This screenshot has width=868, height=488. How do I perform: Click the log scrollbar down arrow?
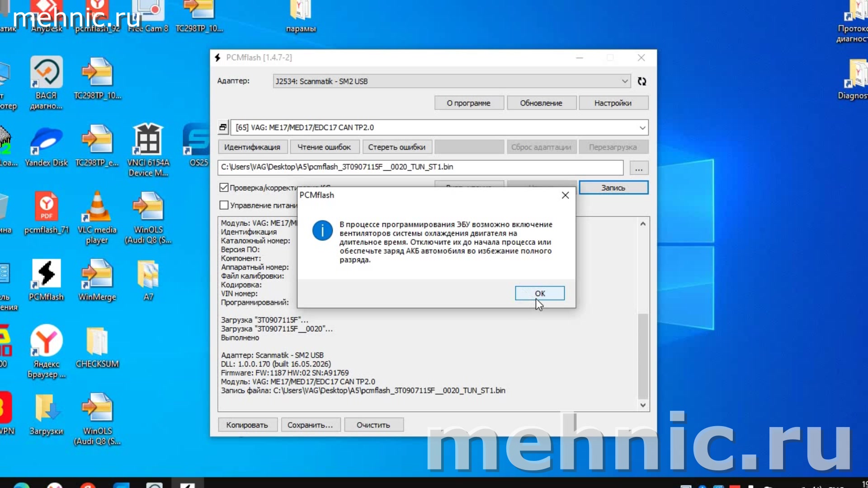pyautogui.click(x=643, y=405)
